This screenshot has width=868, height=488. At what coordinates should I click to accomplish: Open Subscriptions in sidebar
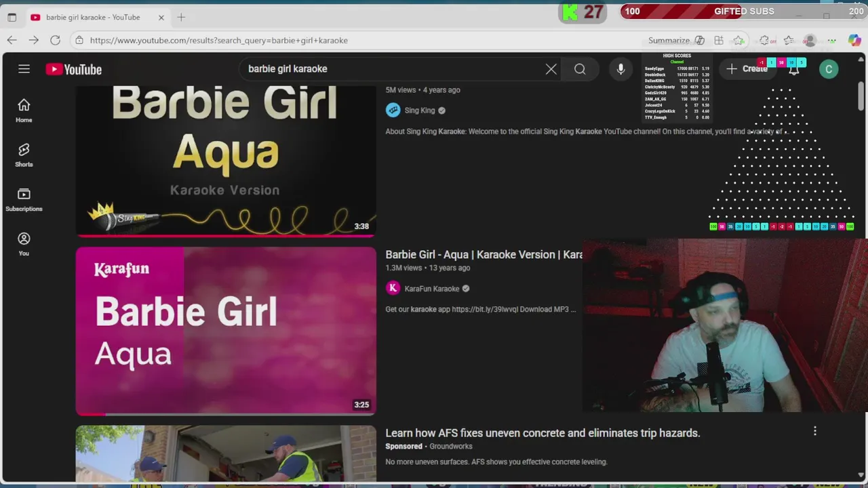point(24,200)
